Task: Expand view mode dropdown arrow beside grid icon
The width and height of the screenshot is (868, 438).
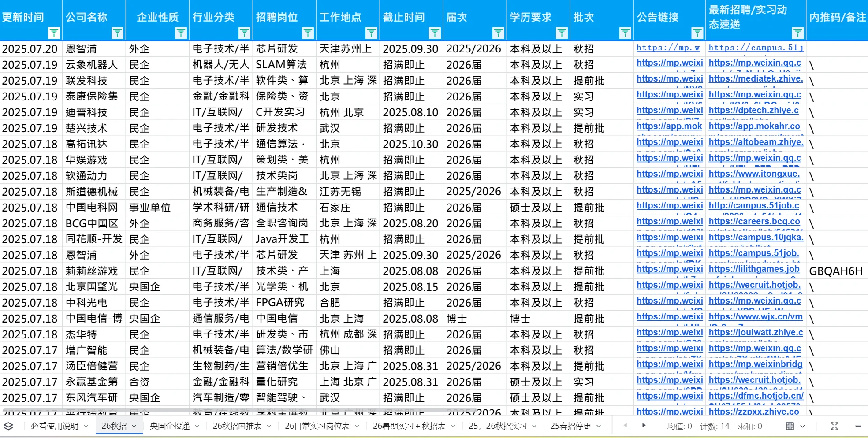Action: [x=802, y=426]
